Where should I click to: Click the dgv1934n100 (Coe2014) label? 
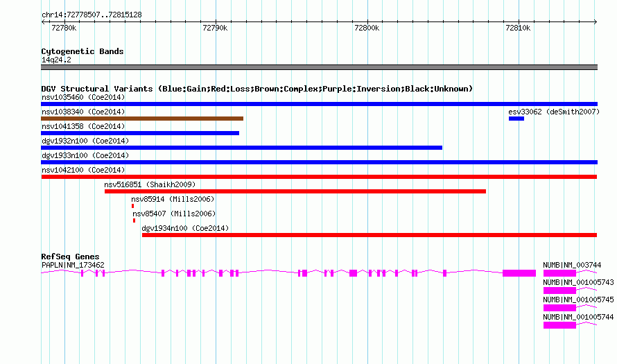pos(185,228)
